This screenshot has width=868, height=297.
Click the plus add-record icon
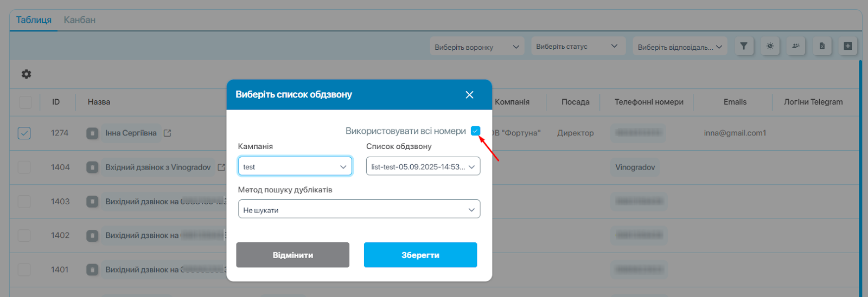[848, 46]
